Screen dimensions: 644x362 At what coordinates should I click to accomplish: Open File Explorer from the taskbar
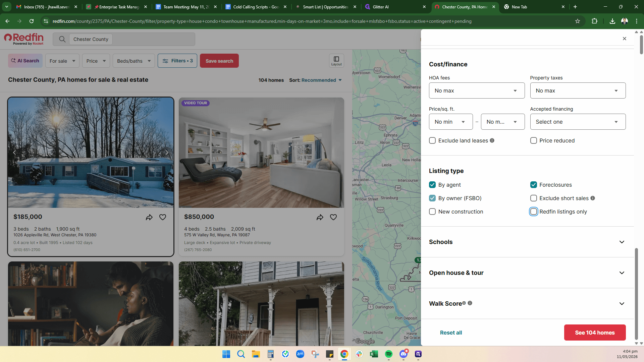[256, 354]
